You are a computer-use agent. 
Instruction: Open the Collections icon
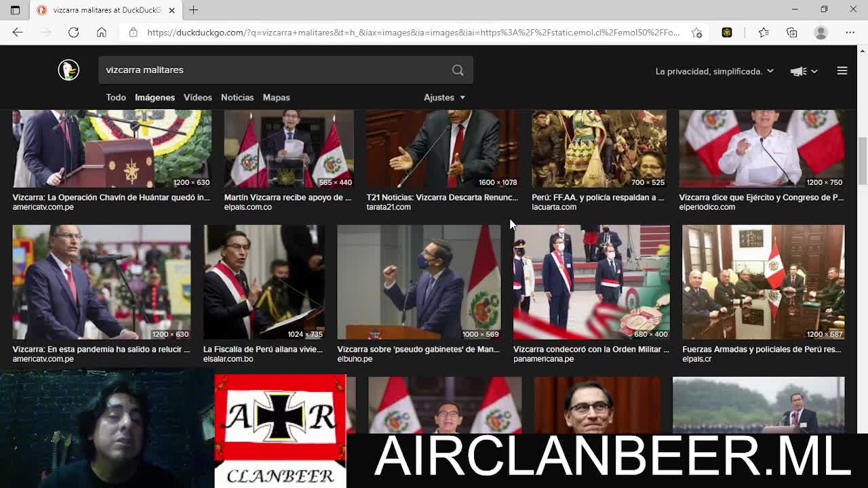tap(791, 33)
